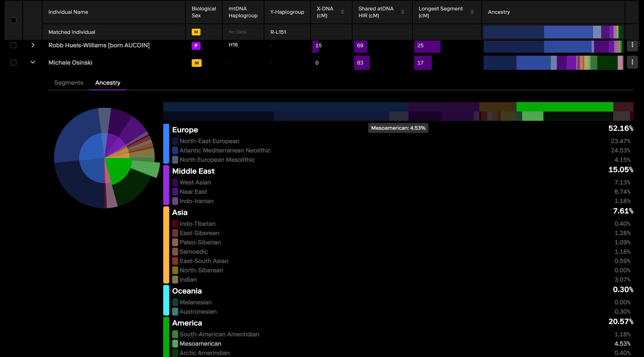Expand the Robb Huels-Williams row

[33, 45]
